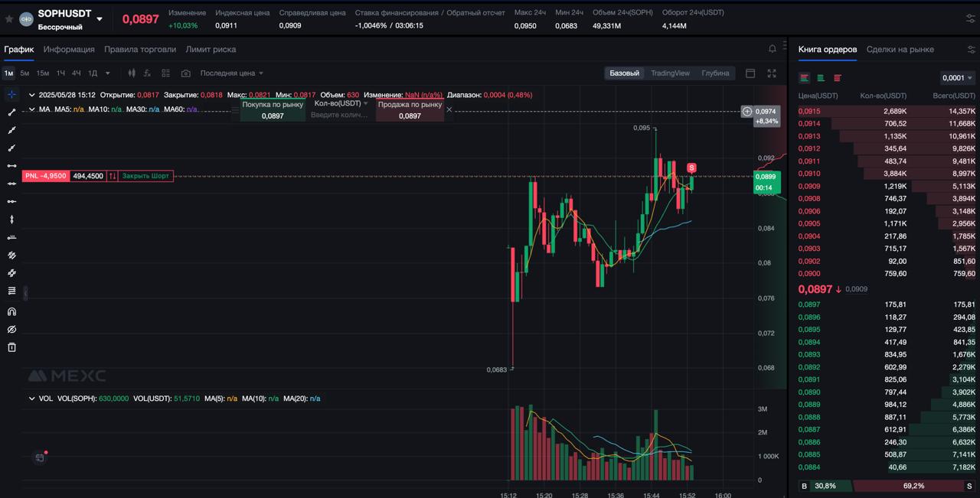Toggle hide all drawings eye icon
Image resolution: width=980 pixels, height=498 pixels.
(x=11, y=330)
